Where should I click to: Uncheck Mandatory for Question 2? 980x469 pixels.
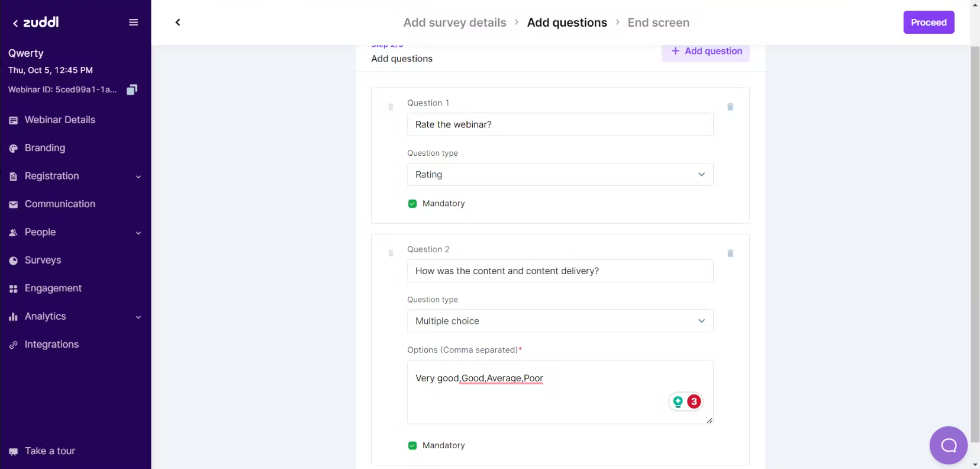[x=412, y=445]
